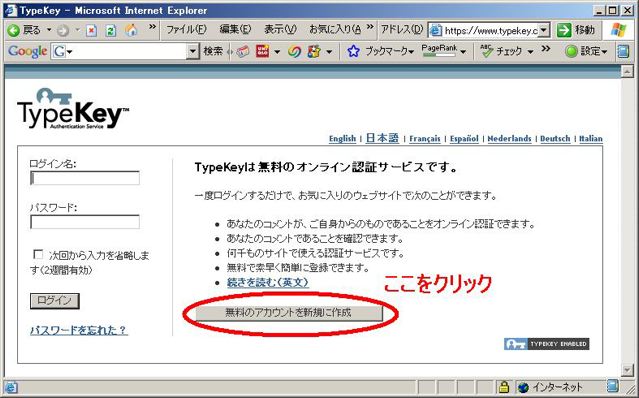
Task: Click the scrollbar down arrow
Action: 627,370
